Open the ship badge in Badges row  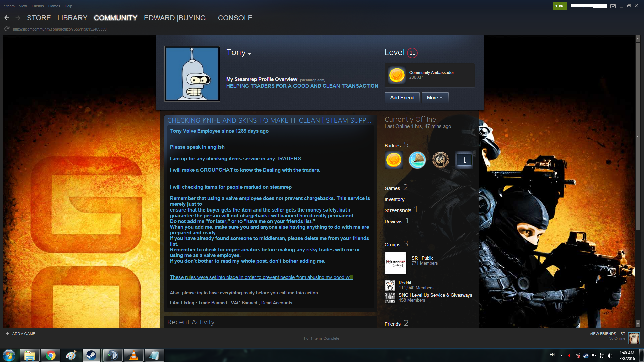(x=417, y=160)
